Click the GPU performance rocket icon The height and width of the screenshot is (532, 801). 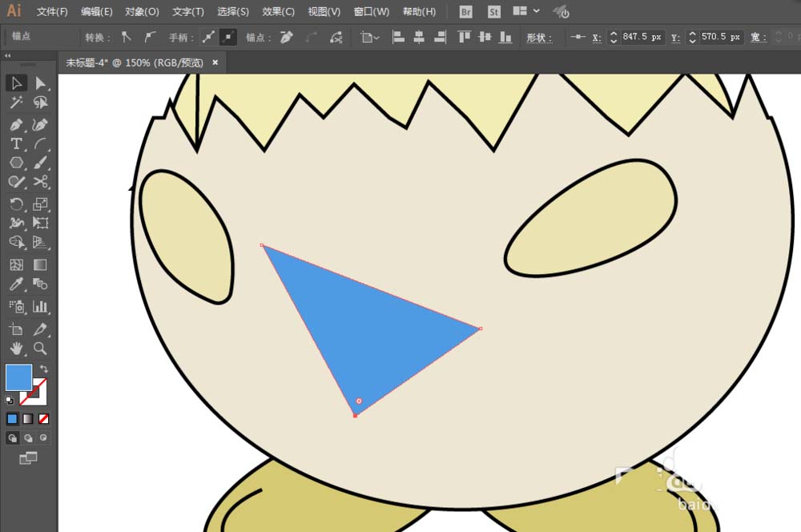pyautogui.click(x=562, y=12)
